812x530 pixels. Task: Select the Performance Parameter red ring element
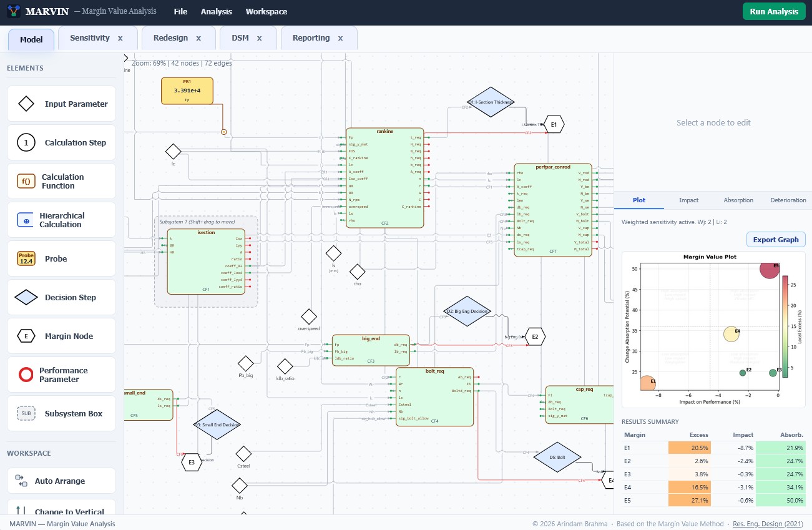[x=61, y=375]
